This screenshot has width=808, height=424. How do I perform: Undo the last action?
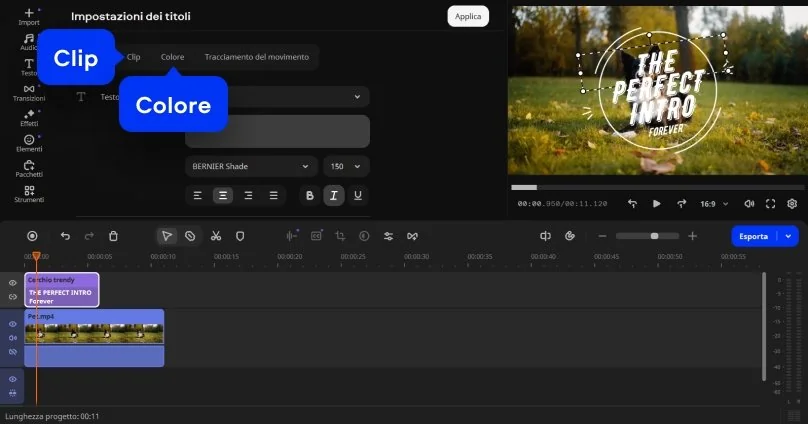65,236
